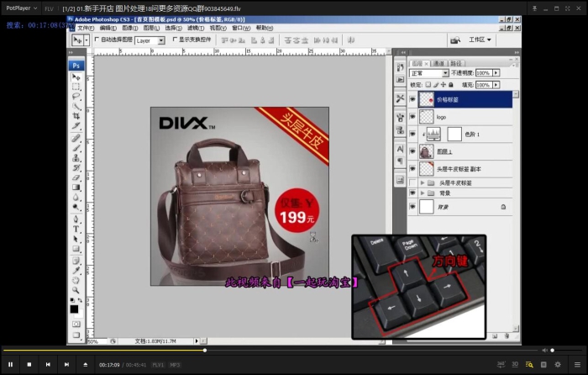This screenshot has height=375, width=588.
Task: Select the Brush tool
Action: (76, 148)
